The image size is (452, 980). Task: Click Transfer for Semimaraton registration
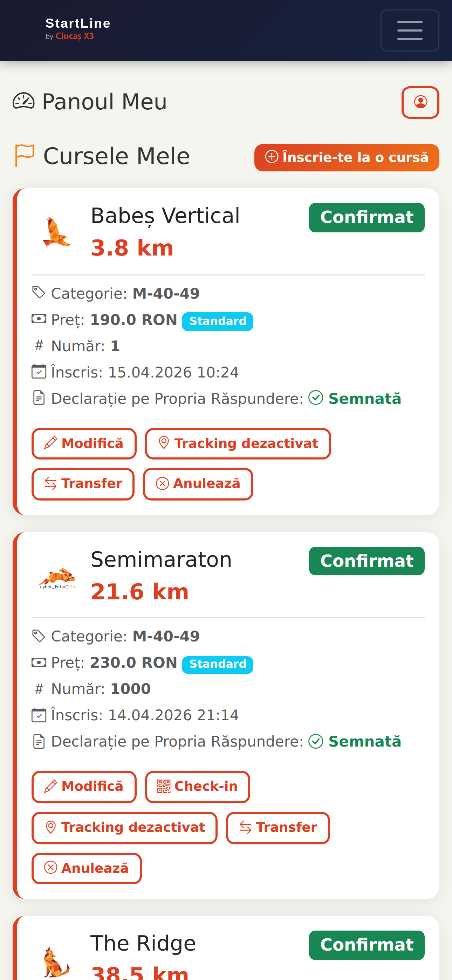[278, 828]
